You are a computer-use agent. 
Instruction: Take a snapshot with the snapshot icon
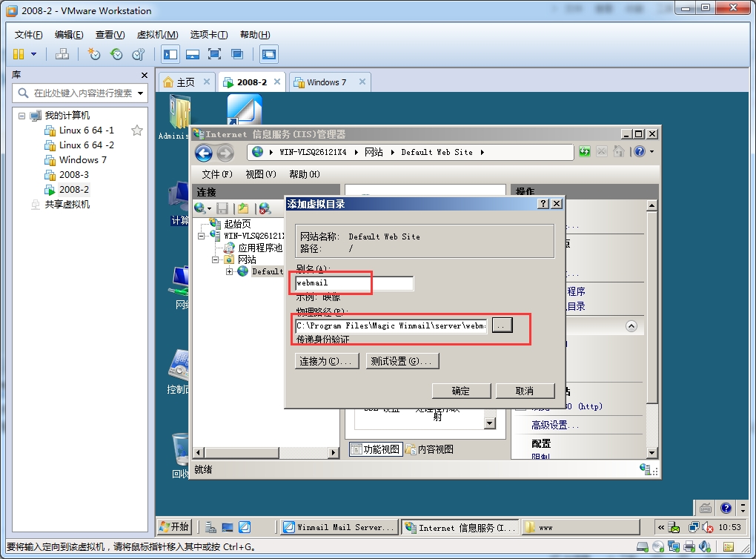(93, 54)
